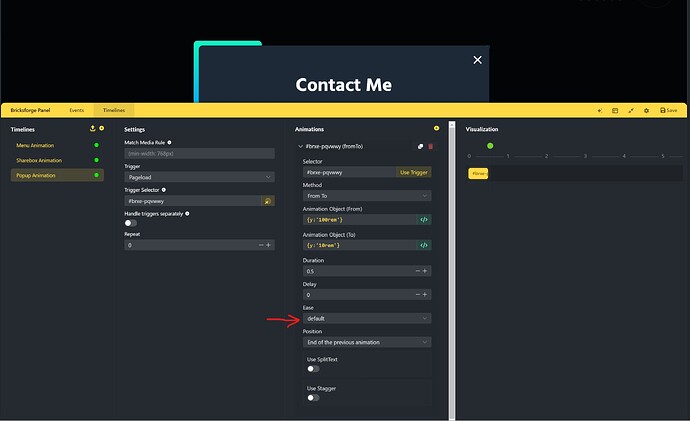Image resolution: width=690 pixels, height=421 pixels.
Task: Click the add new timeline plus icon
Action: [101, 129]
